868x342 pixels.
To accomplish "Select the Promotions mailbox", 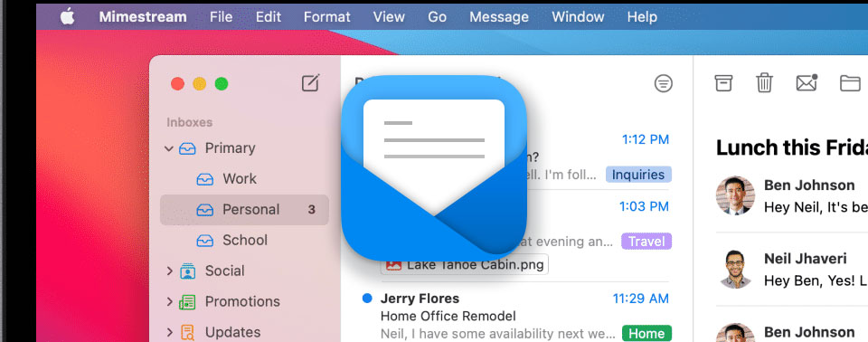I will click(x=242, y=302).
